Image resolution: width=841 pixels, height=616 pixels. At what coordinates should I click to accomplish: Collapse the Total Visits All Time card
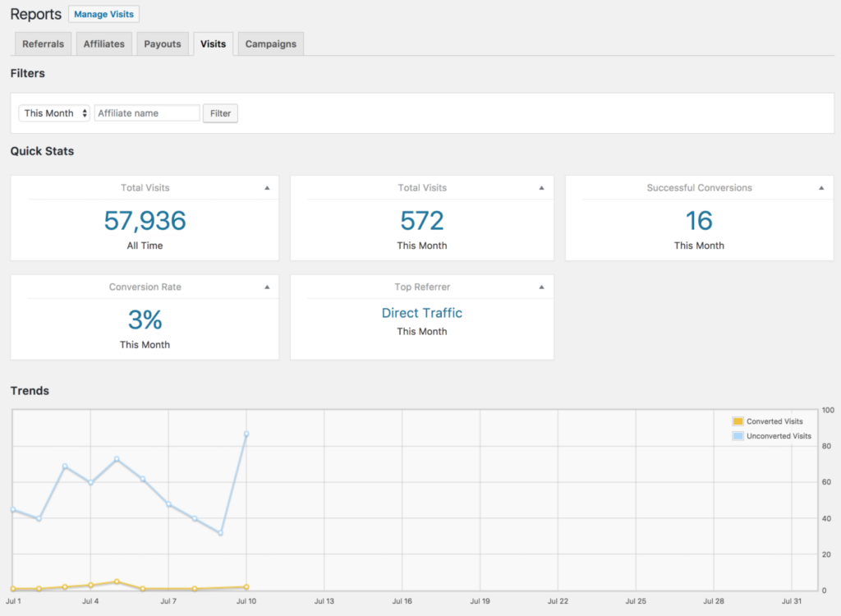point(267,188)
